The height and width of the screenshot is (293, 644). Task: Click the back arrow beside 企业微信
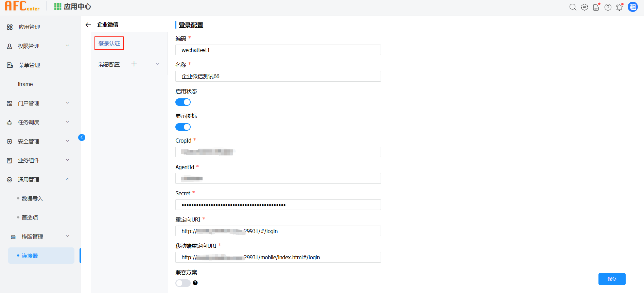pos(88,25)
